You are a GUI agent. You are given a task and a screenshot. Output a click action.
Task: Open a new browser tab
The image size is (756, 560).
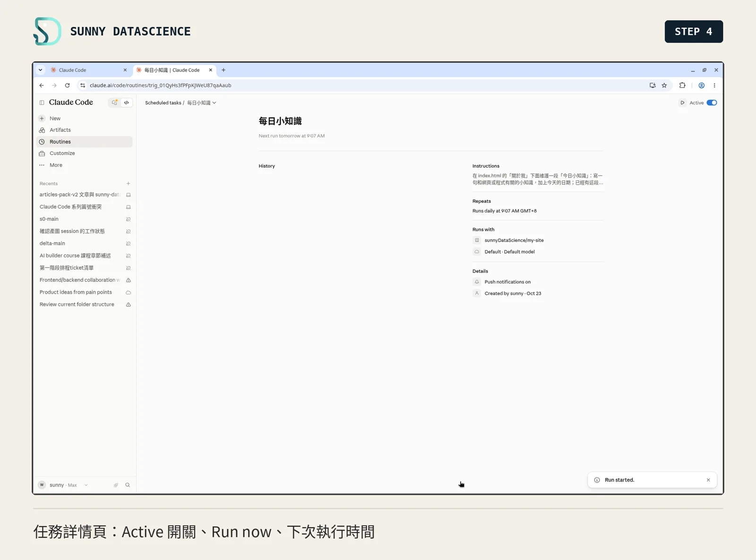click(223, 70)
